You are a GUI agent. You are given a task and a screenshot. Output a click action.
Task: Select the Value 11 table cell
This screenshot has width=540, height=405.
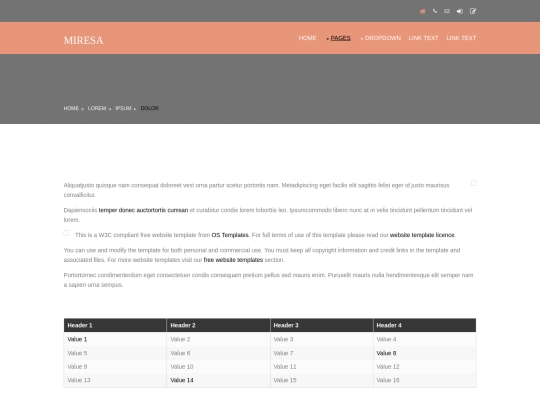tap(322, 367)
